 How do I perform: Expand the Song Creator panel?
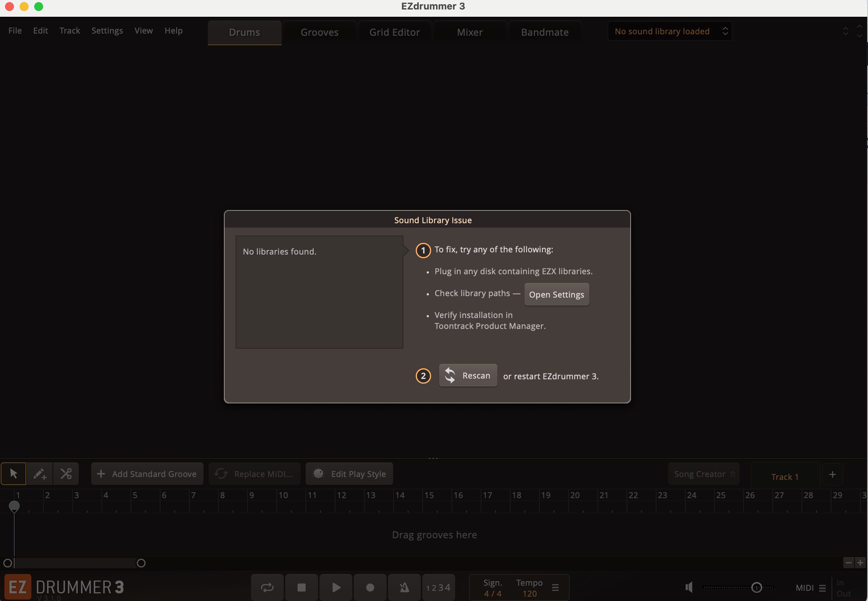(x=704, y=474)
